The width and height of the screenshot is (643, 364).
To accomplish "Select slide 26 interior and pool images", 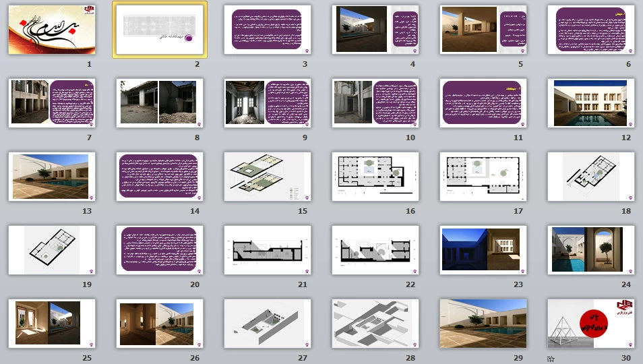I will [160, 323].
